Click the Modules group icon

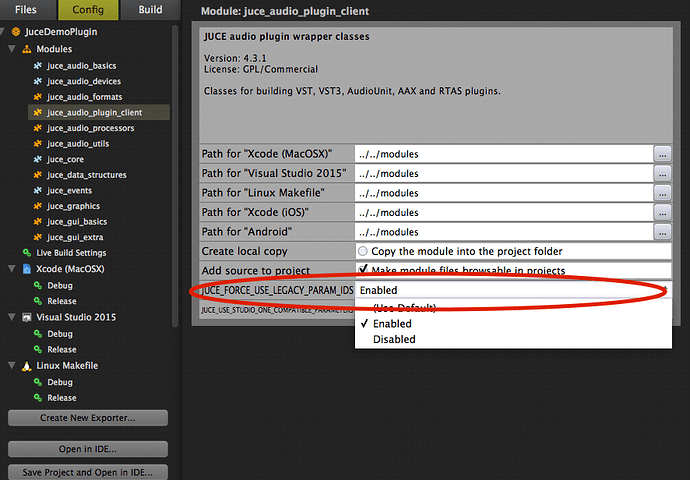coord(27,49)
